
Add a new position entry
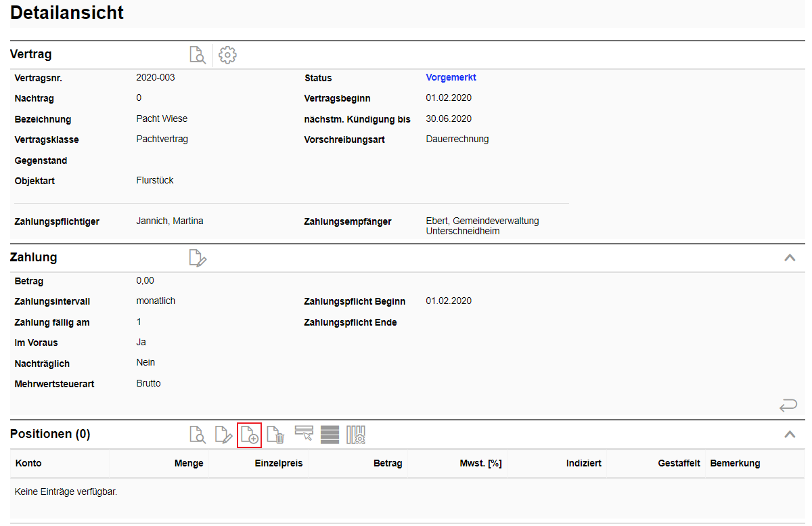pyautogui.click(x=249, y=435)
